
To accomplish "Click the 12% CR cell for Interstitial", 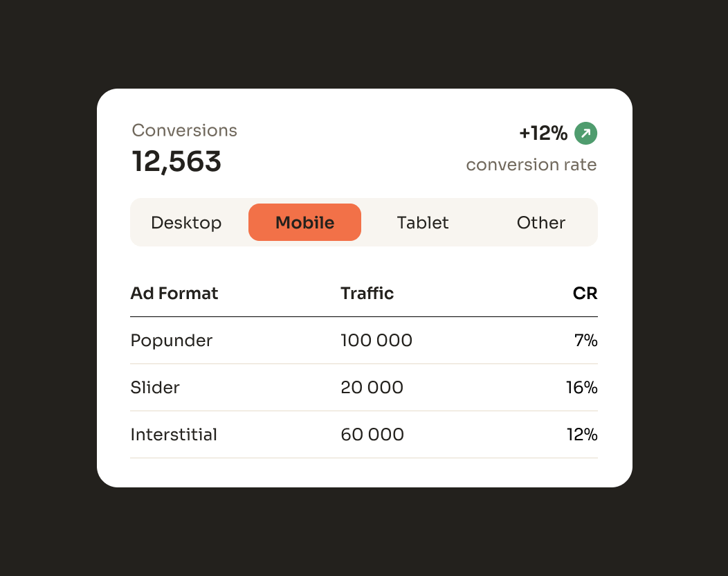I will point(581,435).
